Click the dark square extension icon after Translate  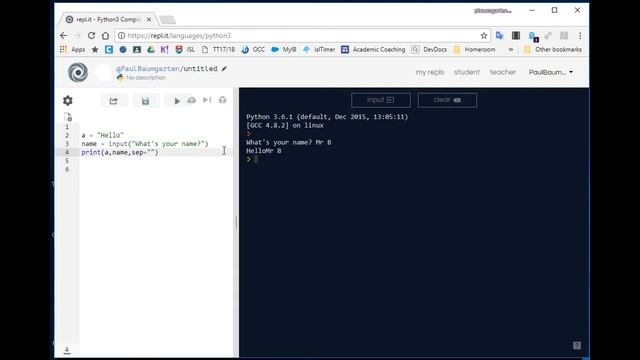tap(516, 36)
